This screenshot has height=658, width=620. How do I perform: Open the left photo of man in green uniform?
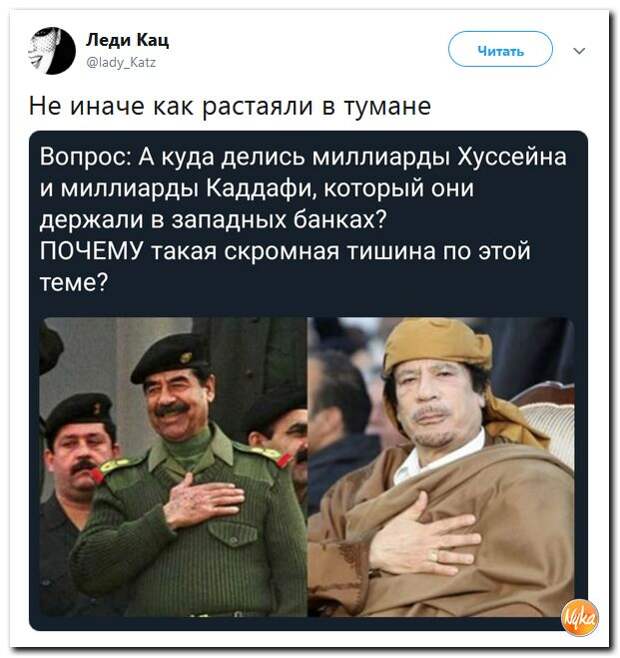point(173,467)
